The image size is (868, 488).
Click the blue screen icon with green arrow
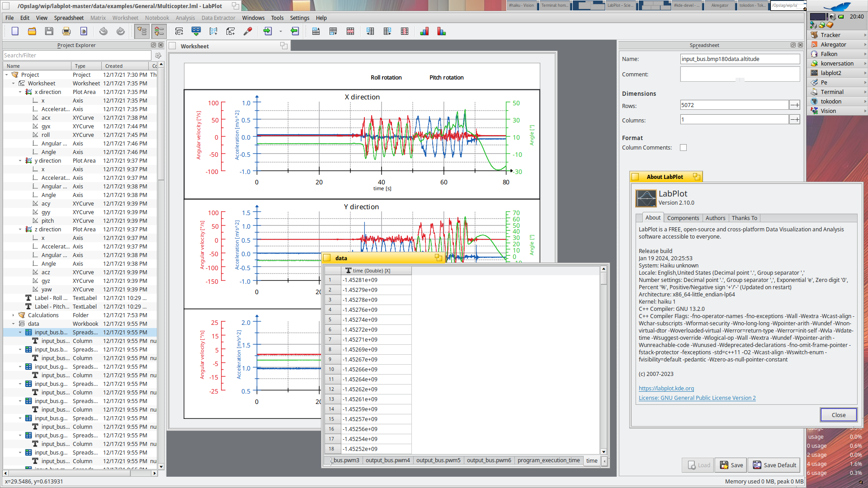tap(196, 31)
